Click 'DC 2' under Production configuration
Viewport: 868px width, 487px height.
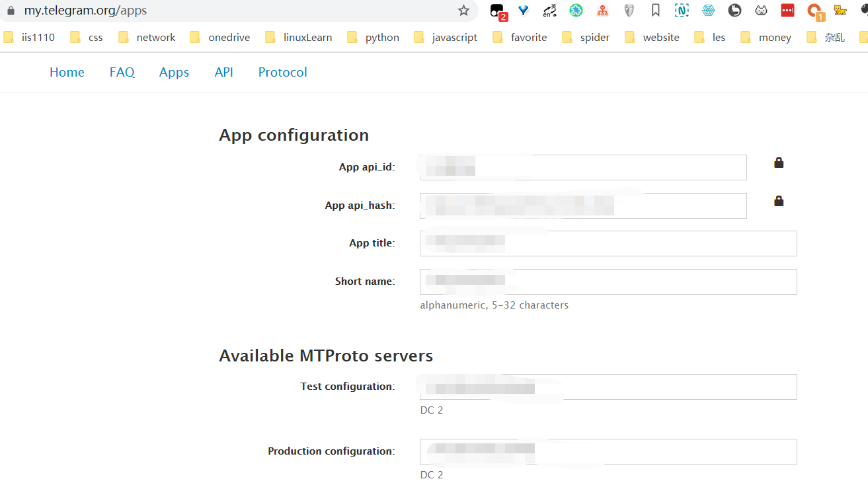point(431,475)
